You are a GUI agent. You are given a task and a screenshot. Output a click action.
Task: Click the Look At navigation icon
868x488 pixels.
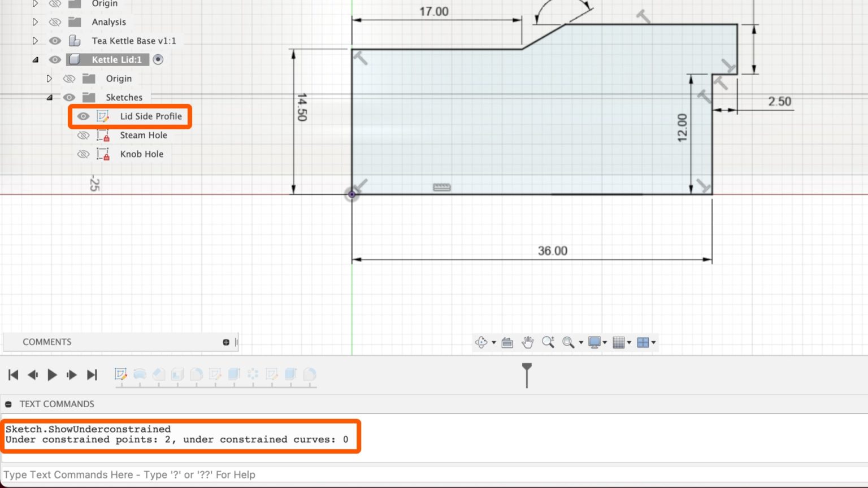(507, 342)
